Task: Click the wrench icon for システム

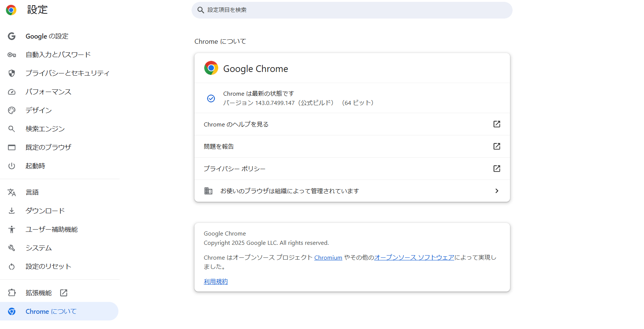Action: pyautogui.click(x=12, y=248)
